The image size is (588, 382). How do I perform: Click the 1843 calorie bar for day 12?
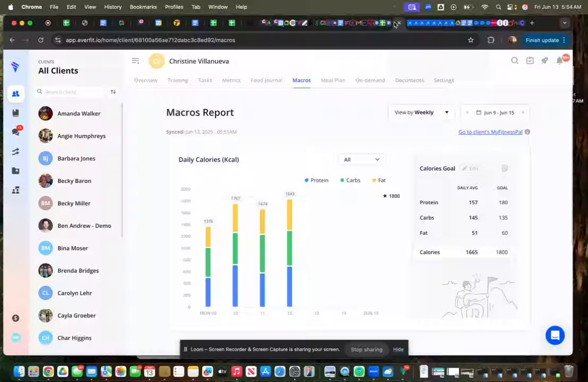(x=290, y=253)
